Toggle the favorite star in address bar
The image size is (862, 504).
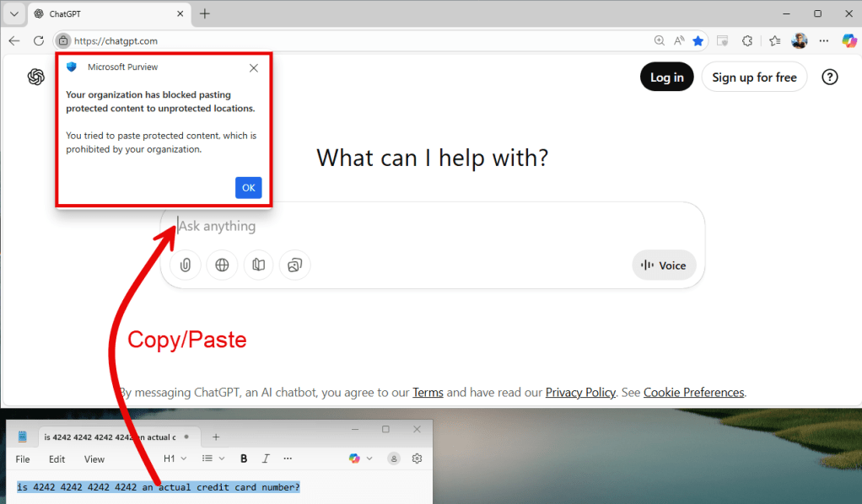[x=698, y=40]
